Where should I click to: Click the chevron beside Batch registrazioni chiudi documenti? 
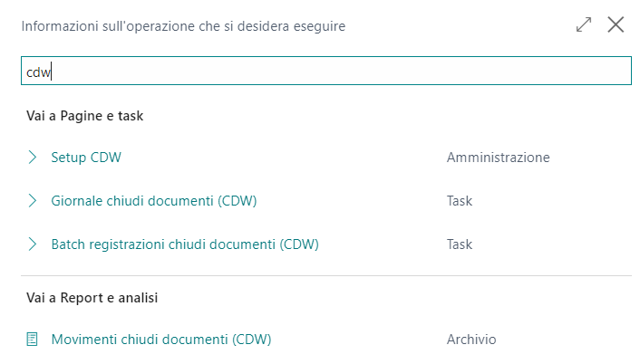[x=33, y=244]
